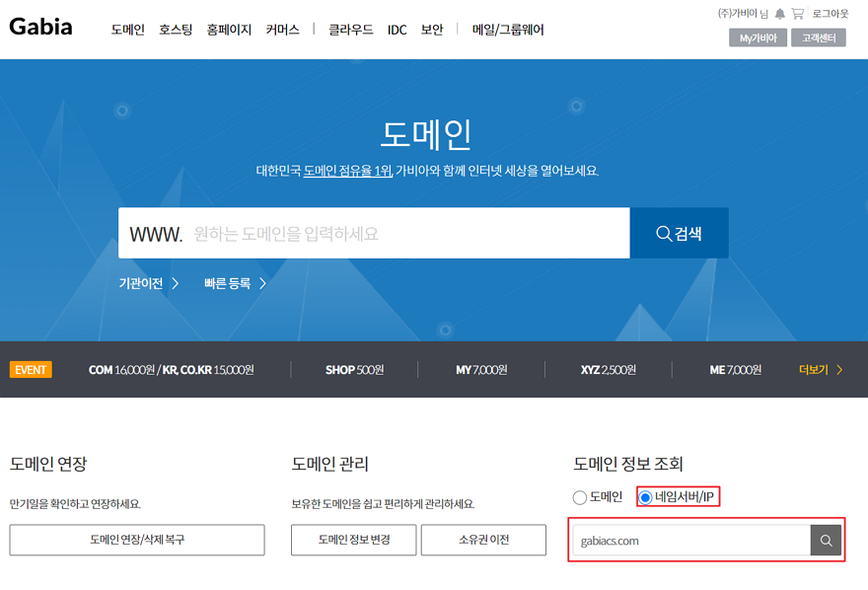Viewport: 868px width, 590px height.
Task: Select the 네임서버/IP radio button
Action: (x=645, y=497)
